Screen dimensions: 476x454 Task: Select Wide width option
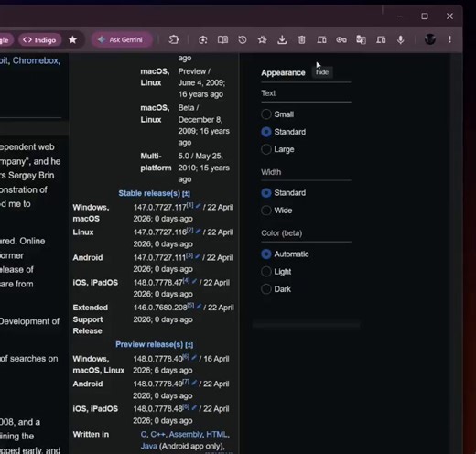click(266, 211)
